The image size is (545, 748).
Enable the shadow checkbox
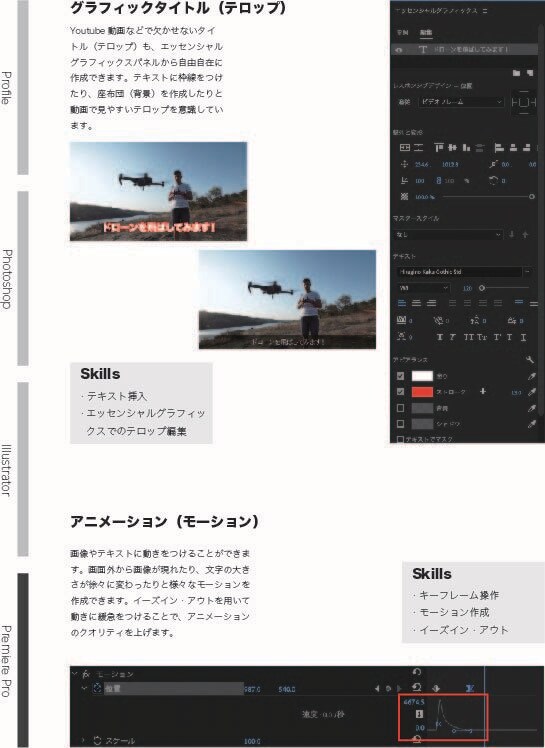click(x=400, y=424)
